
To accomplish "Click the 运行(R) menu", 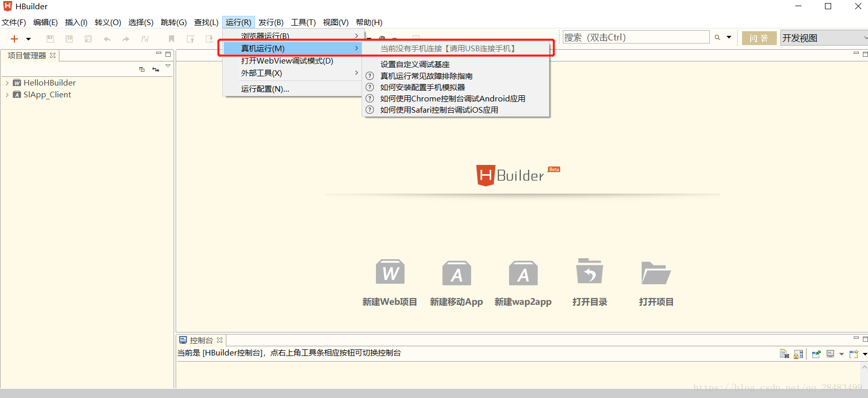I will pos(239,23).
